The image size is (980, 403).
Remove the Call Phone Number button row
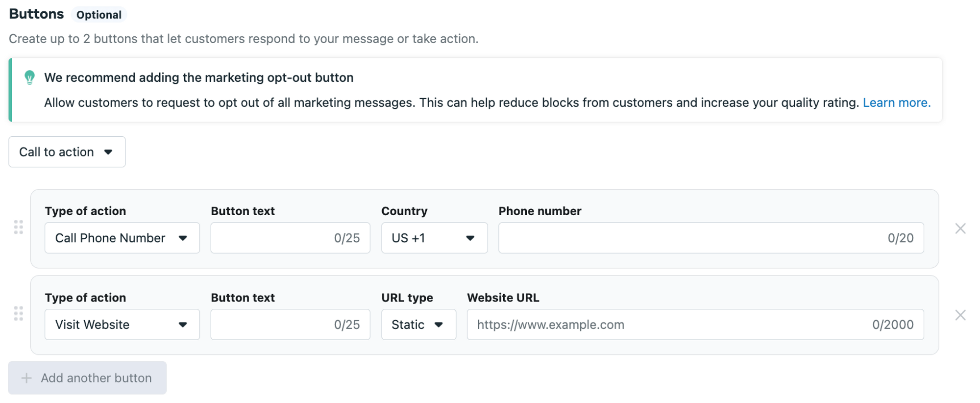[960, 228]
